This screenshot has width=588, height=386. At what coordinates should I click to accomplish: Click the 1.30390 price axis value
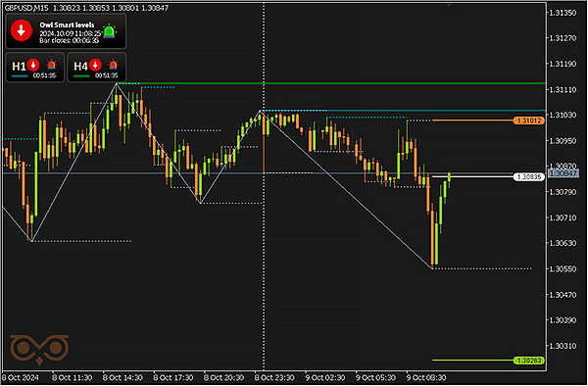pyautogui.click(x=563, y=320)
